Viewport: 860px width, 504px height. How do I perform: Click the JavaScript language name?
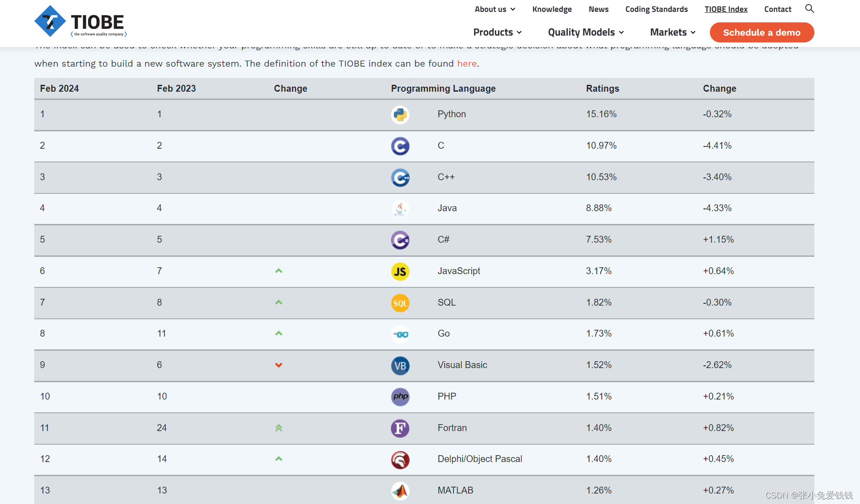point(459,271)
